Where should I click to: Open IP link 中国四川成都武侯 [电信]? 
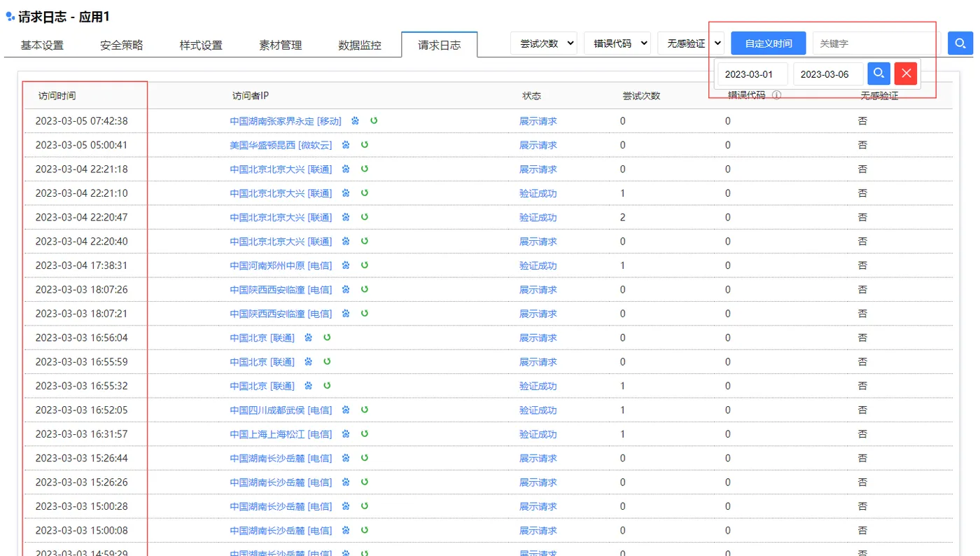pos(281,410)
